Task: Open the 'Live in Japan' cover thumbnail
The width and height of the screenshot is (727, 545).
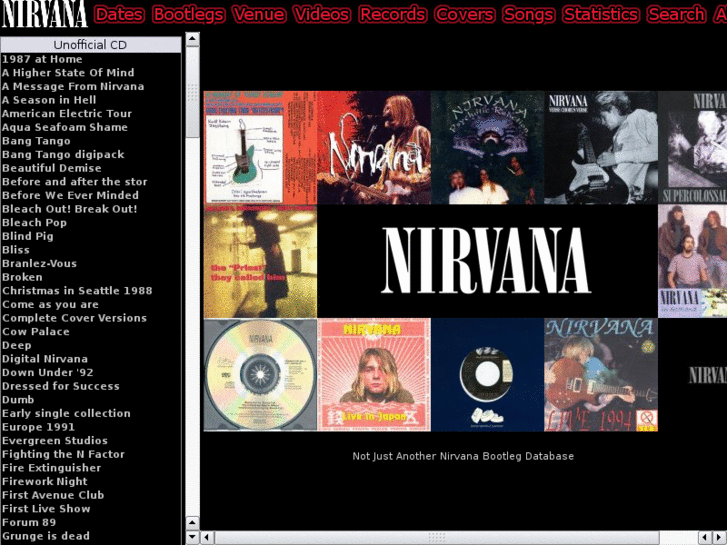Action: (374, 375)
